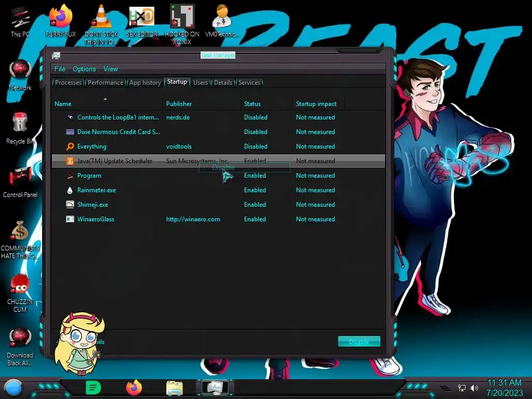The width and height of the screenshot is (532, 399).
Task: Select the Dixie Normous Credit Card S... entry
Action: [x=218, y=132]
